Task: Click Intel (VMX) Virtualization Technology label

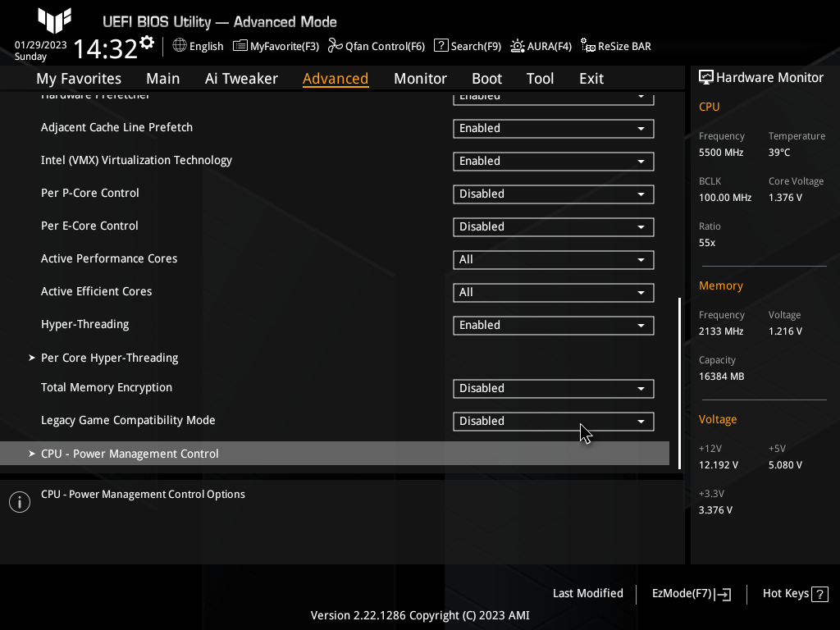Action: click(x=137, y=160)
